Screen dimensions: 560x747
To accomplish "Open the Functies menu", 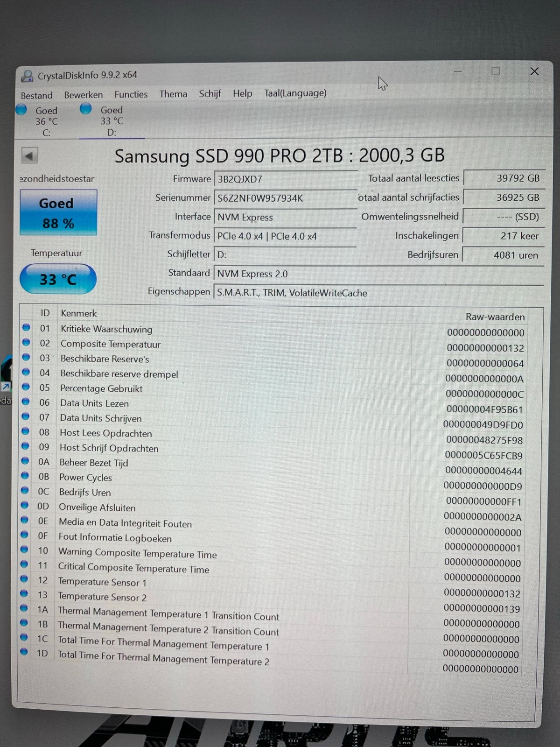I will pos(131,94).
